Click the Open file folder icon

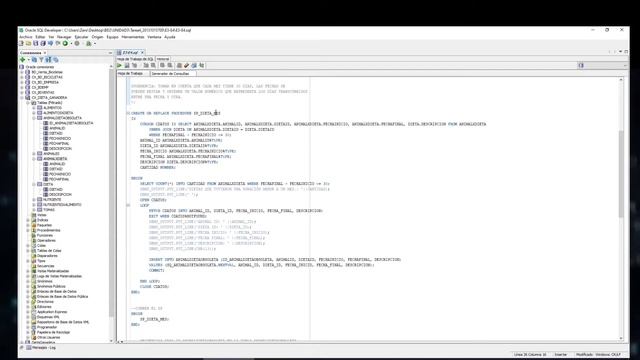(x=29, y=43)
